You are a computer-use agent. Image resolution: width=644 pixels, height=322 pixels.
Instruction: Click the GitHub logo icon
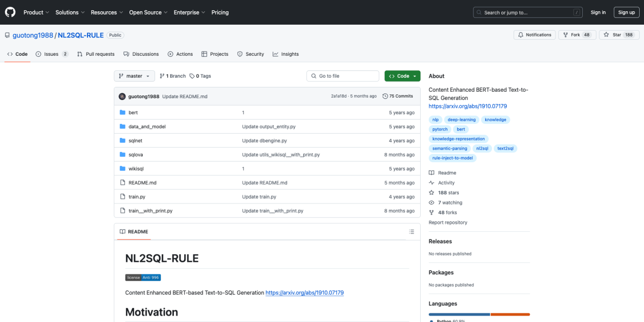click(11, 12)
